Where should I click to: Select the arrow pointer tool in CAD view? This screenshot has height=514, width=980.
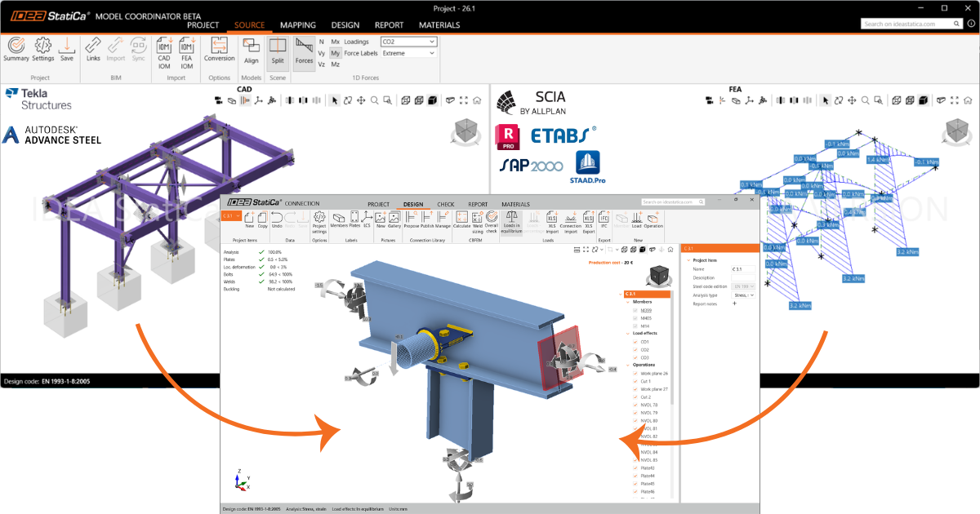point(334,100)
